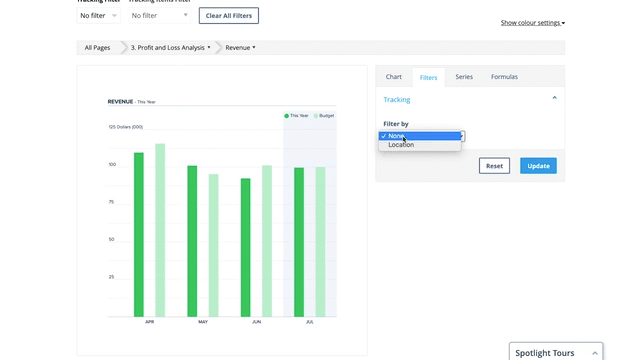Screen dimensions: 640x360
Task: Collapse the Tracking section chevron
Action: (554, 98)
